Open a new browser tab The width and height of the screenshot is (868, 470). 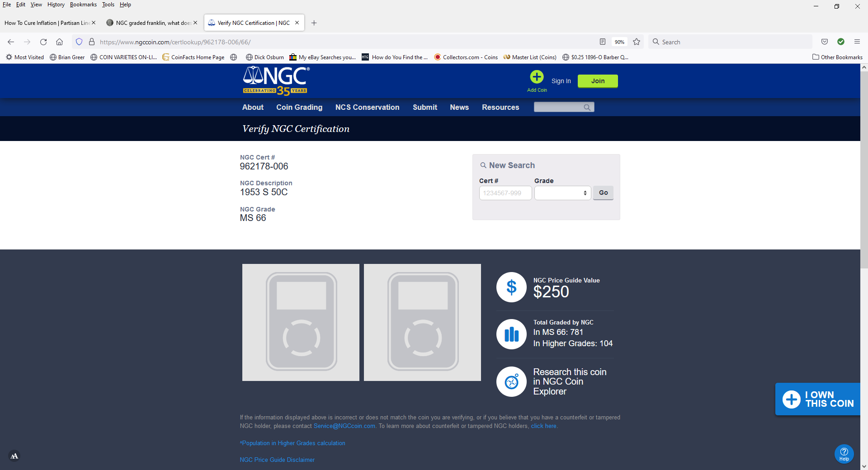coord(314,23)
